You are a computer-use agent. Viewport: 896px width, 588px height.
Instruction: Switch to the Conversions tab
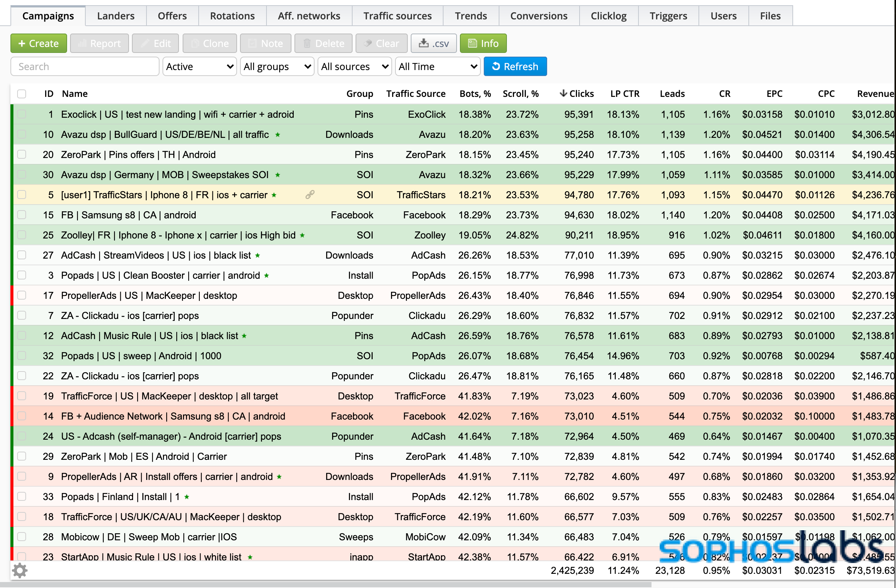click(539, 15)
